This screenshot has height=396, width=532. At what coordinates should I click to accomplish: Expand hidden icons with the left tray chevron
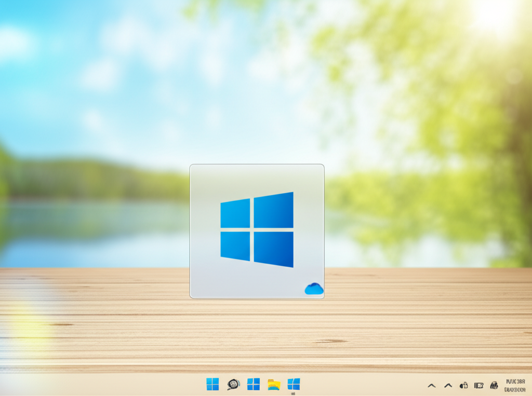click(431, 386)
